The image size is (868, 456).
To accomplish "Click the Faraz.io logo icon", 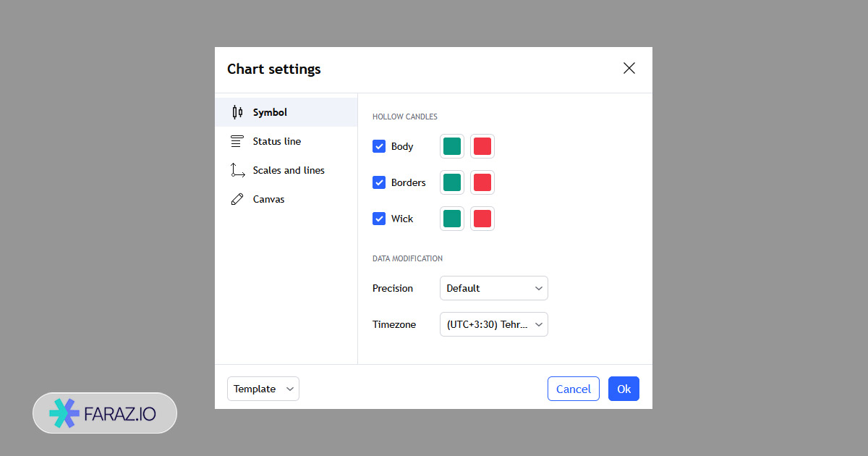I will pos(64,413).
